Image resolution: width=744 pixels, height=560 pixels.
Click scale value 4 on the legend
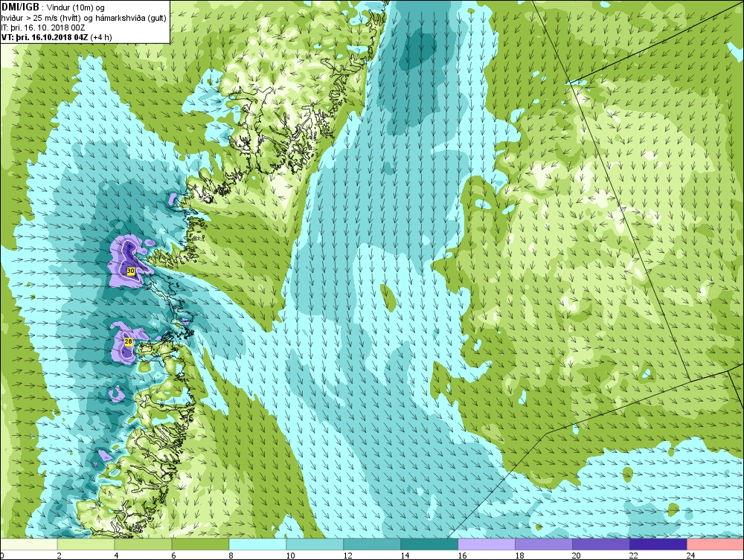point(116,556)
